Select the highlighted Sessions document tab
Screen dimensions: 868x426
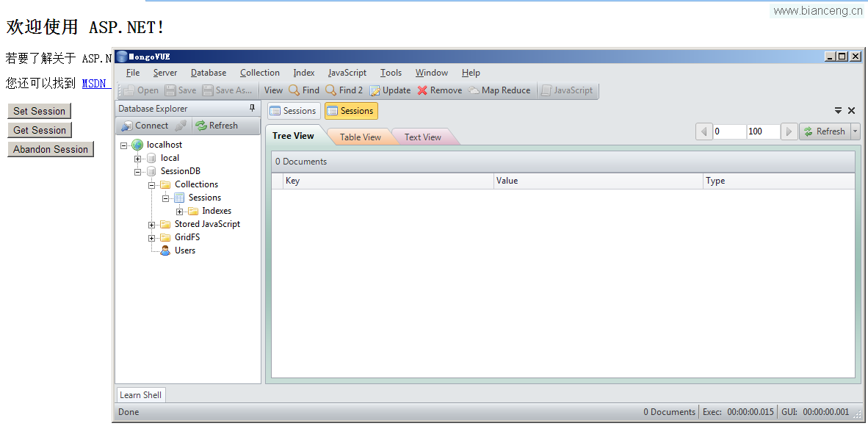[351, 111]
